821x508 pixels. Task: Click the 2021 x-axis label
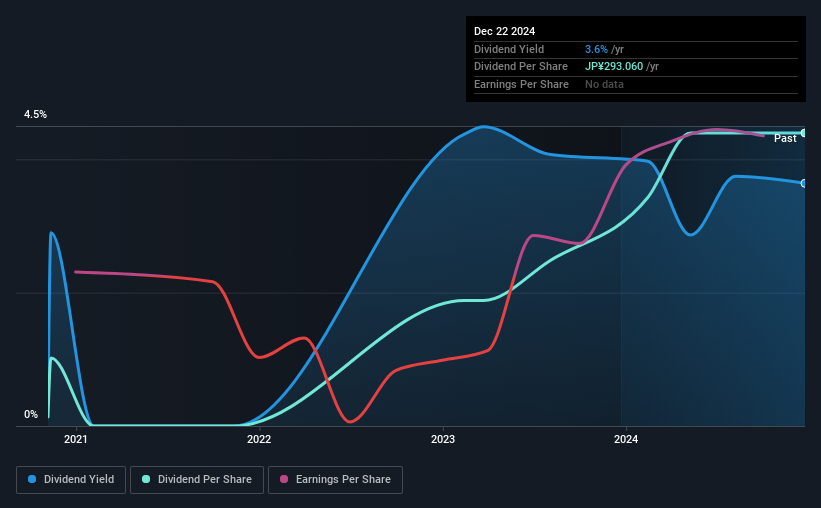(x=75, y=439)
